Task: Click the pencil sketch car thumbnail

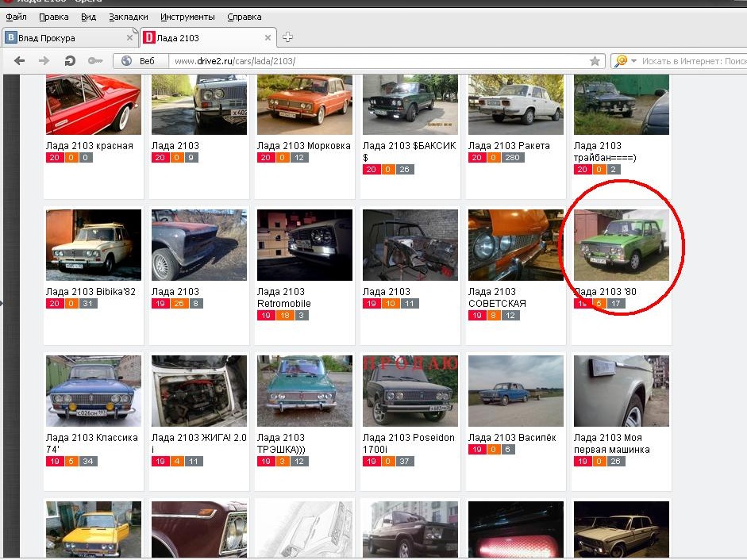Action: [x=305, y=530]
